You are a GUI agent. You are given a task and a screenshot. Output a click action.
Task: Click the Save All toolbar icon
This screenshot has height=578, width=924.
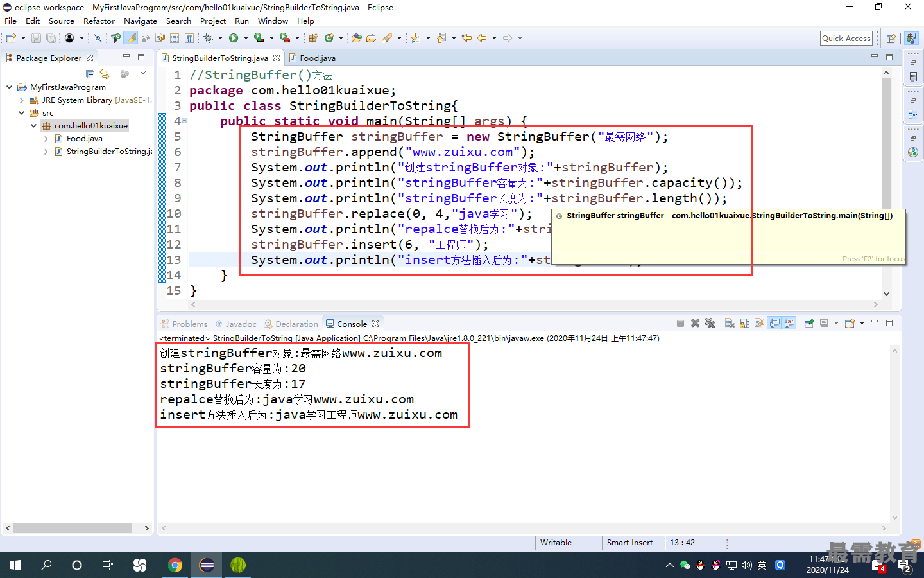(50, 38)
